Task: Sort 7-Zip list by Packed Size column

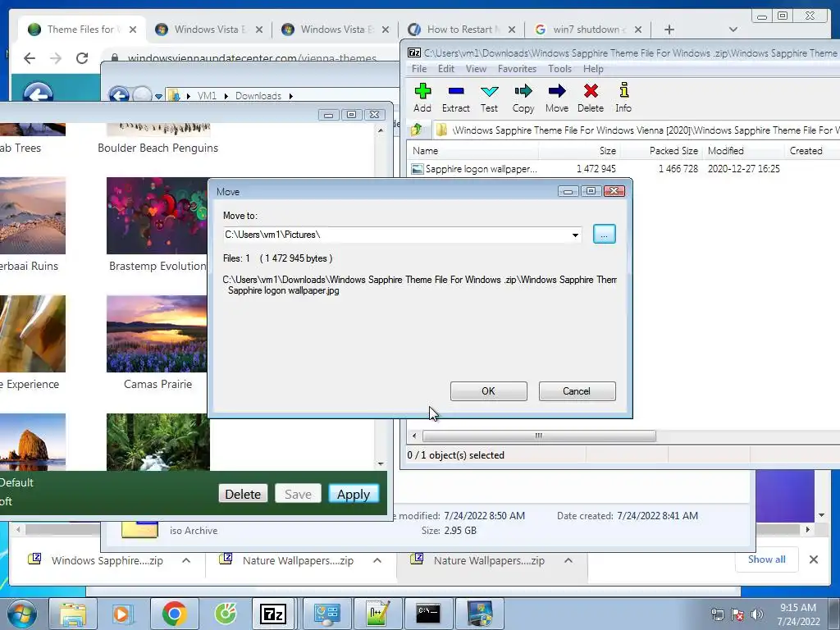Action: click(662, 151)
